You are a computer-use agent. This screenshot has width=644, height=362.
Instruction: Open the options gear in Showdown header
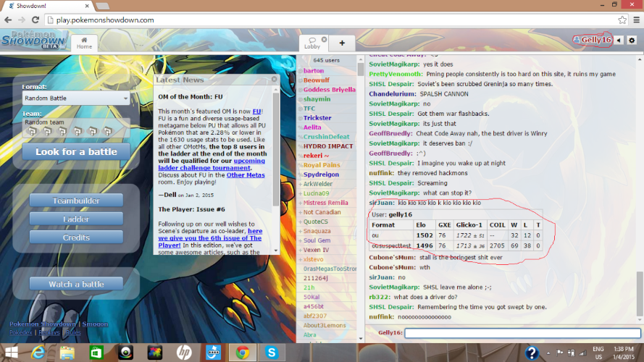tap(632, 40)
